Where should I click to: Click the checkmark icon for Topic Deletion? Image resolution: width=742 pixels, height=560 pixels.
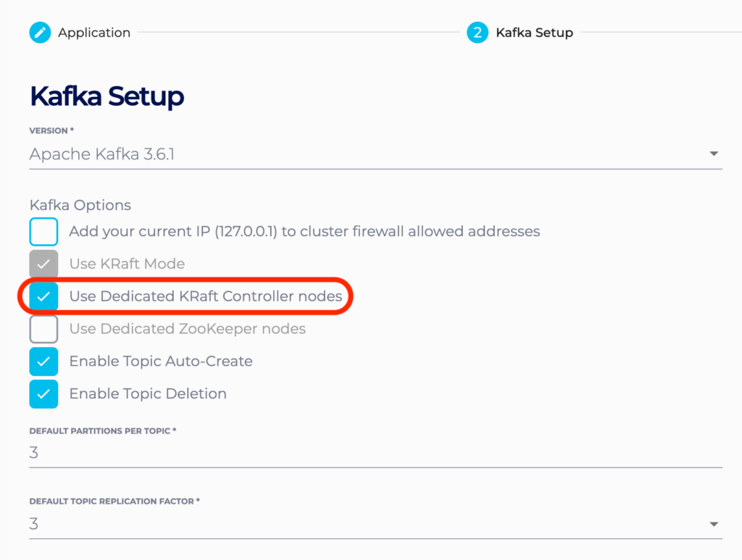pos(43,393)
